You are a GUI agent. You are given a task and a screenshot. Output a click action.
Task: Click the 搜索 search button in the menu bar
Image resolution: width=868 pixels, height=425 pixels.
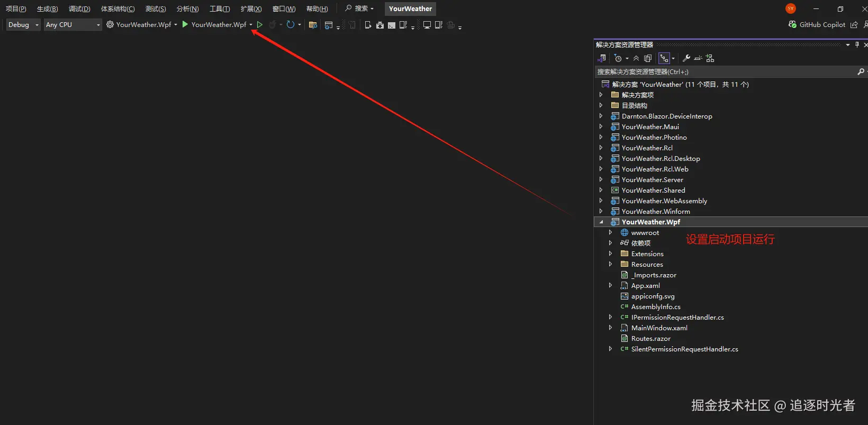(359, 8)
